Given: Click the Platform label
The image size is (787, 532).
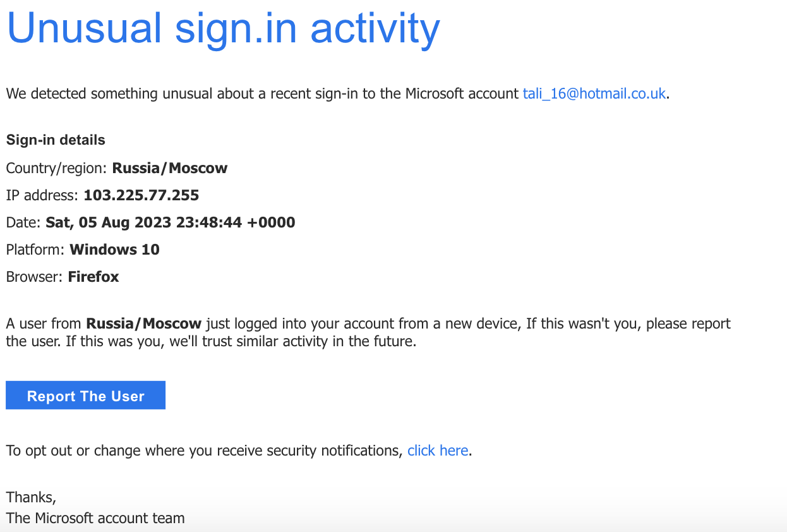Looking at the screenshot, I should tap(36, 249).
